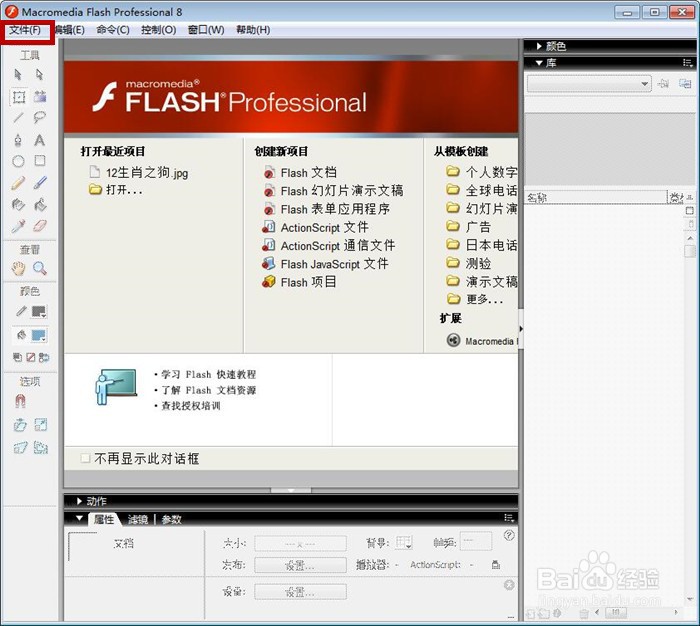Screen dimensions: 700x626
Task: Open the Properties panel help icon
Action: coord(509,535)
